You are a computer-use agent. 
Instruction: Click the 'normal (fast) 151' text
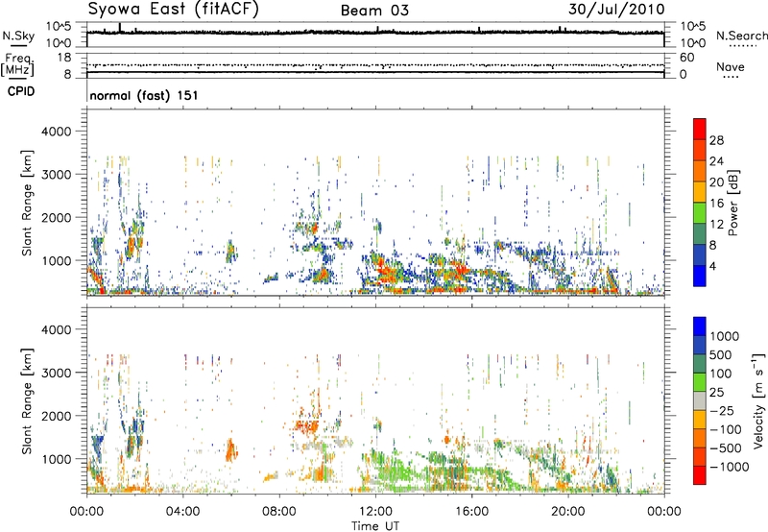144,95
